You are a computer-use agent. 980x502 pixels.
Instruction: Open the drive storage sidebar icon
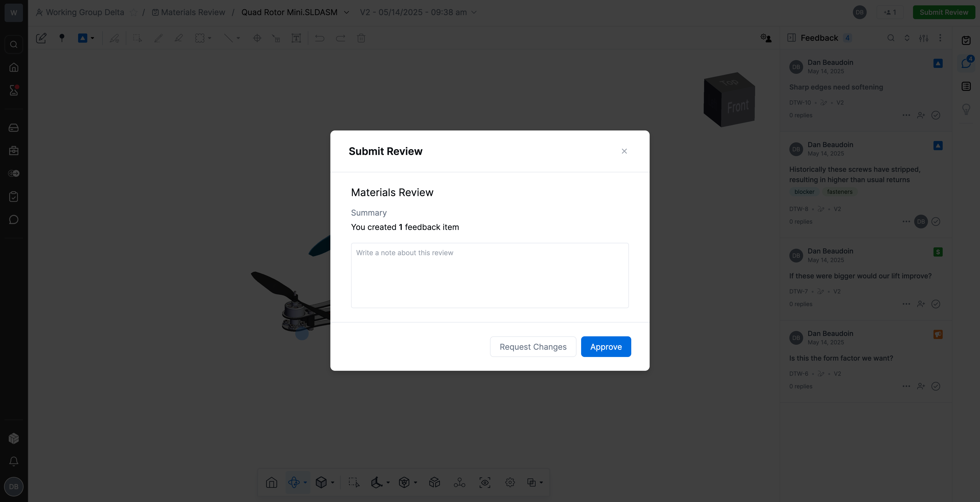[x=14, y=128]
